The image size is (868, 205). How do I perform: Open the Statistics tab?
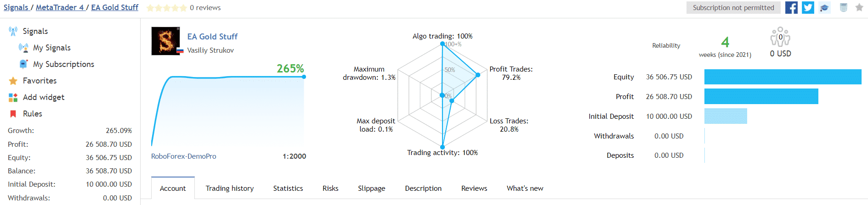click(288, 188)
